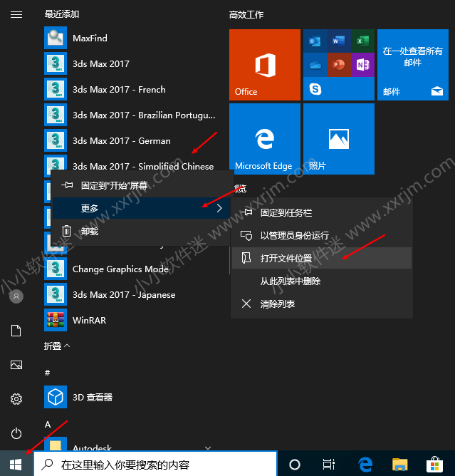This screenshot has height=476, width=455.
Task: Open Settings gear in left sidebar
Action: point(16,399)
